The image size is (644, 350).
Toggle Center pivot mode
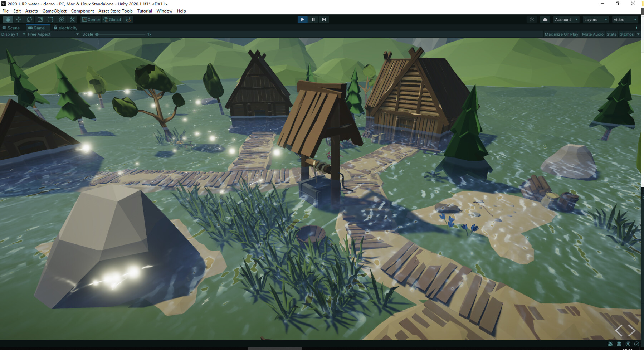coord(91,19)
